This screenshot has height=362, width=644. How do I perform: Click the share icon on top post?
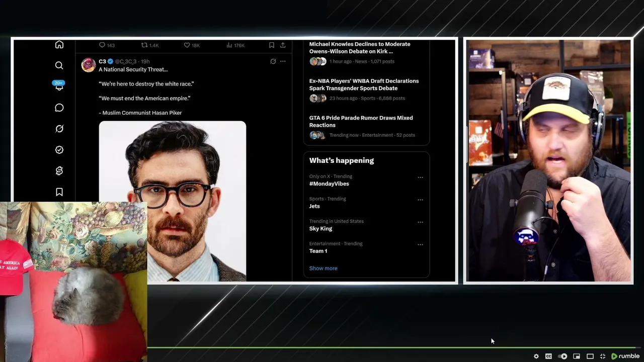coord(283,45)
